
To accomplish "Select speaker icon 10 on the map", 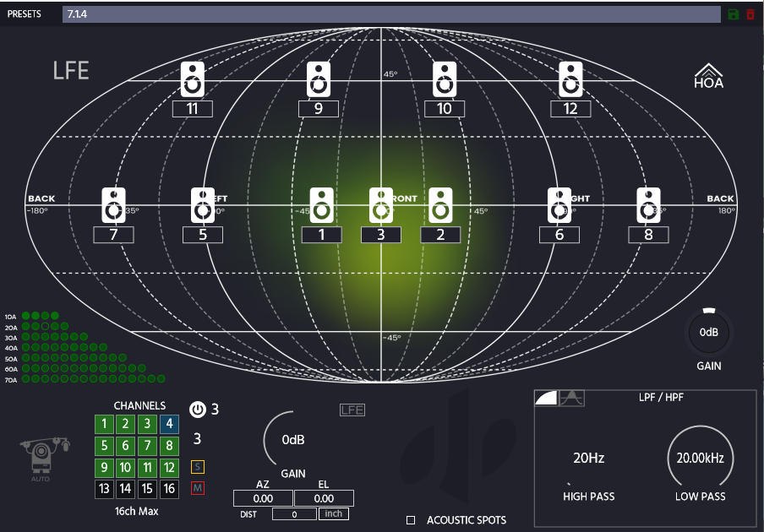I will [x=445, y=79].
